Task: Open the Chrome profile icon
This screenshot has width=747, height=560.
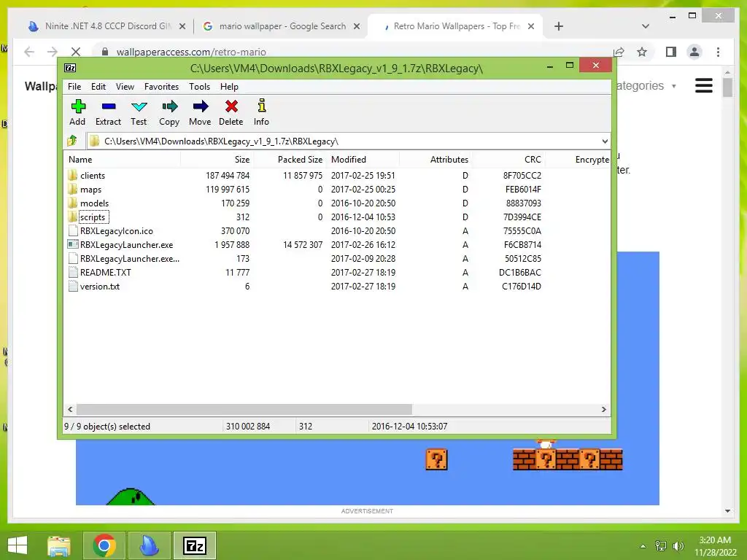Action: 694,52
